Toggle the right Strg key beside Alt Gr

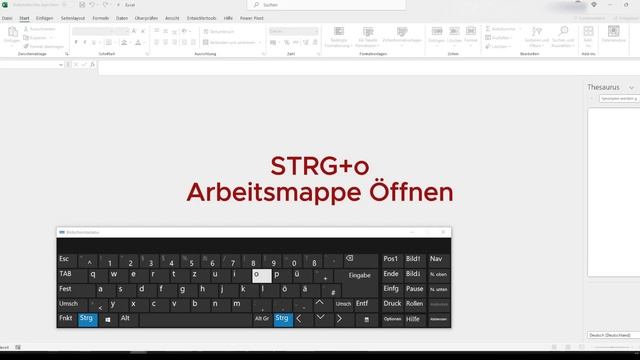pos(282,320)
